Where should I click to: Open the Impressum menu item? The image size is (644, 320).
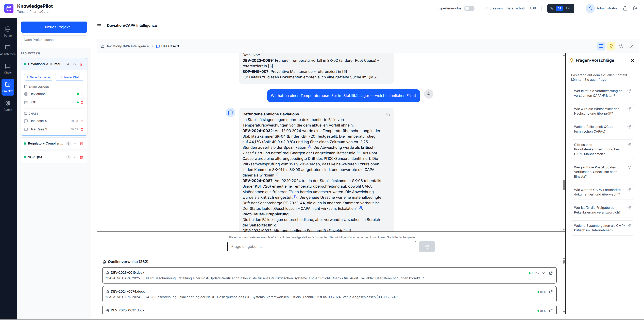pyautogui.click(x=494, y=8)
